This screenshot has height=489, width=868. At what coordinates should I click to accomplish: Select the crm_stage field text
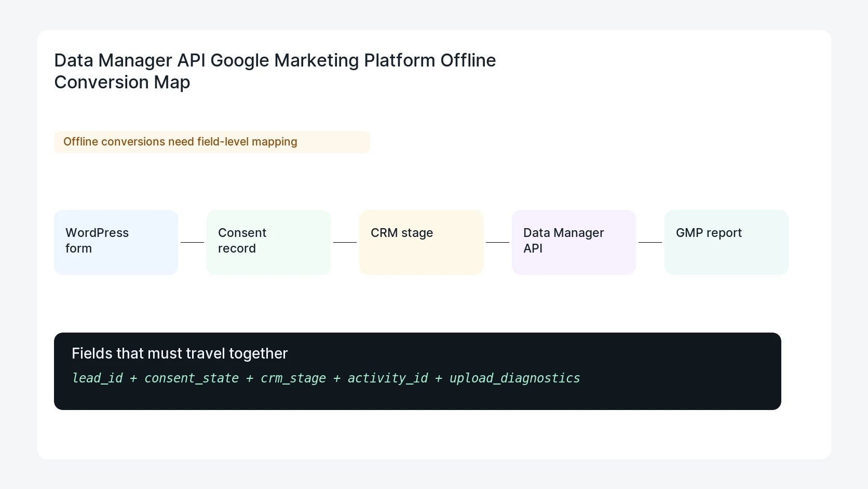(293, 378)
